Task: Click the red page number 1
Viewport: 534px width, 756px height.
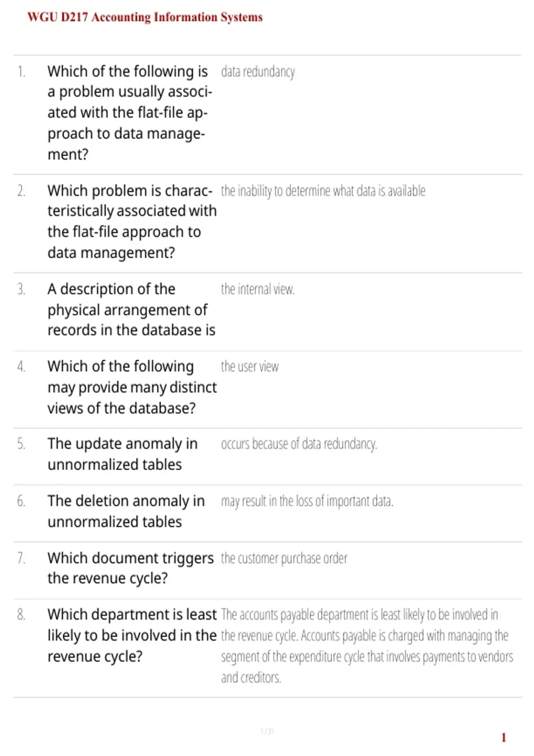Action: tap(504, 737)
